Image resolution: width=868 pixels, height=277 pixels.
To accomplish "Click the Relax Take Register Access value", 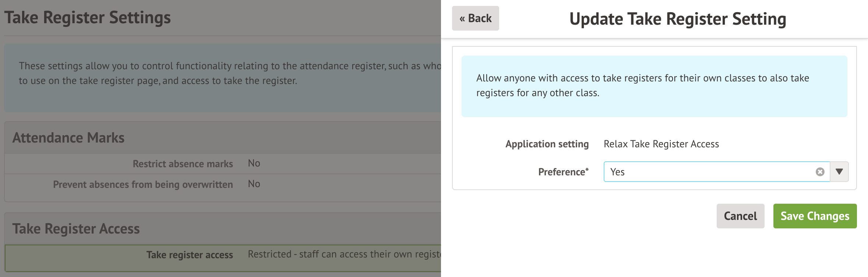I will (x=661, y=144).
